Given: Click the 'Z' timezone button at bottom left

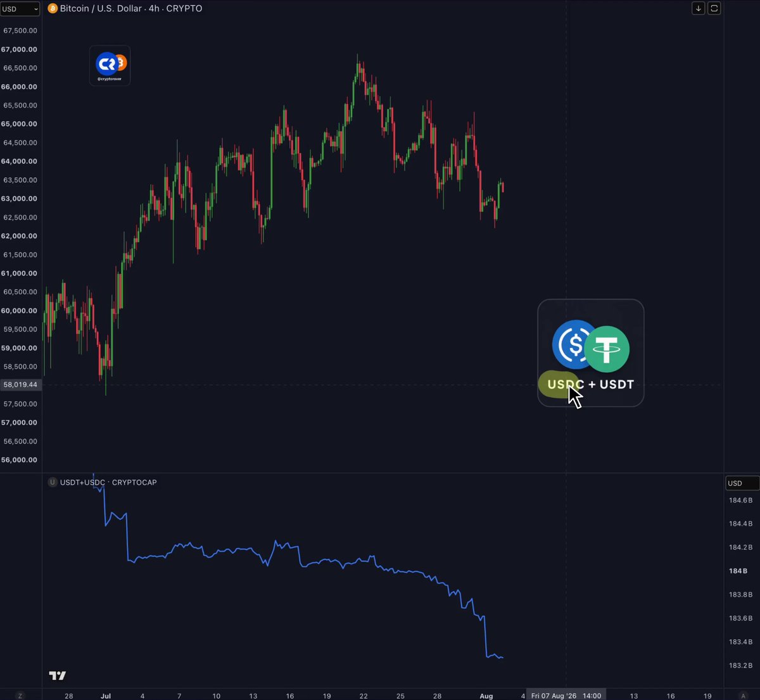Looking at the screenshot, I should pos(20,696).
